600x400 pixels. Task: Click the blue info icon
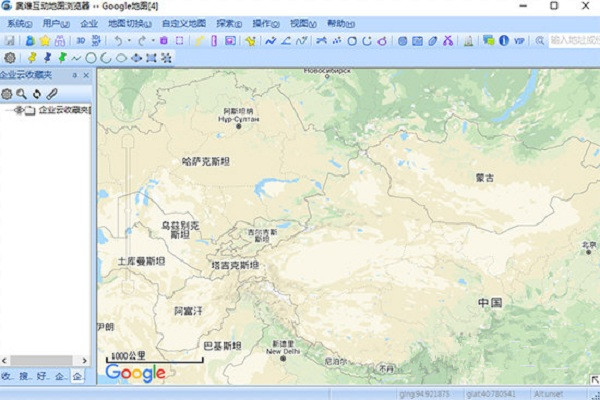click(x=503, y=41)
